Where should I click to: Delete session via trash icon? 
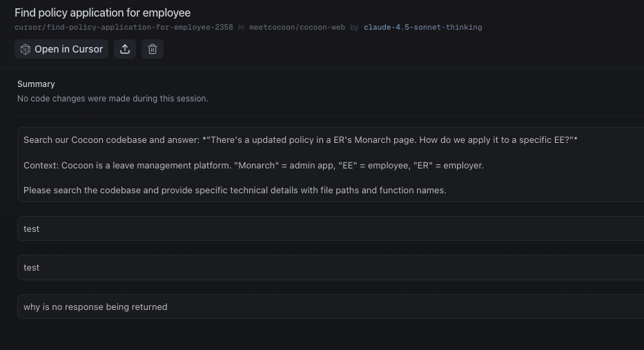153,49
